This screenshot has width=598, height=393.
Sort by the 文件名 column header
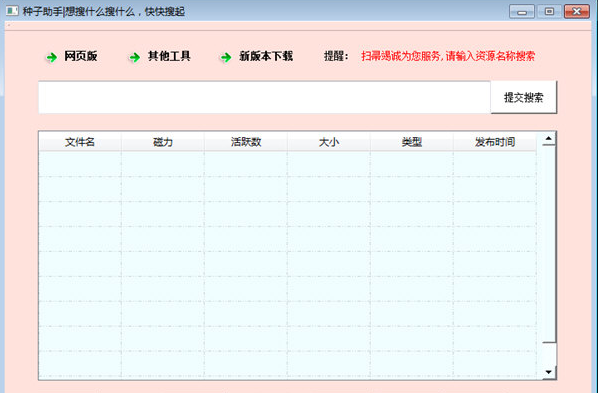(x=80, y=142)
